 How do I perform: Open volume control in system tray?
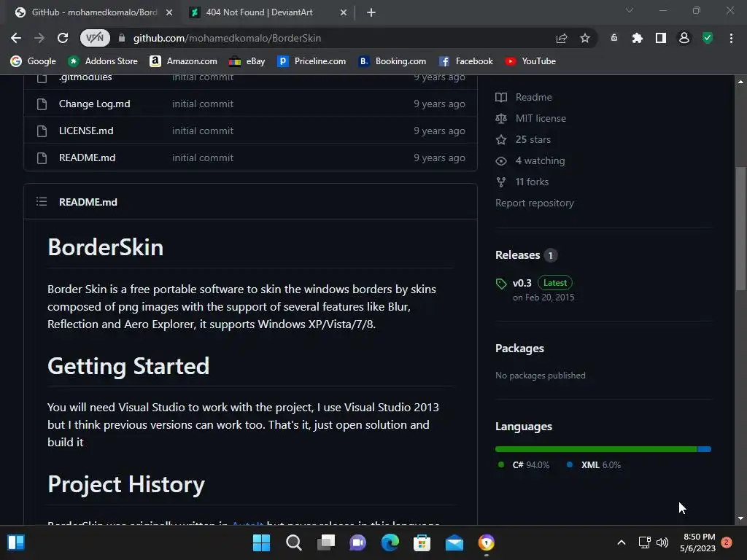pos(662,542)
